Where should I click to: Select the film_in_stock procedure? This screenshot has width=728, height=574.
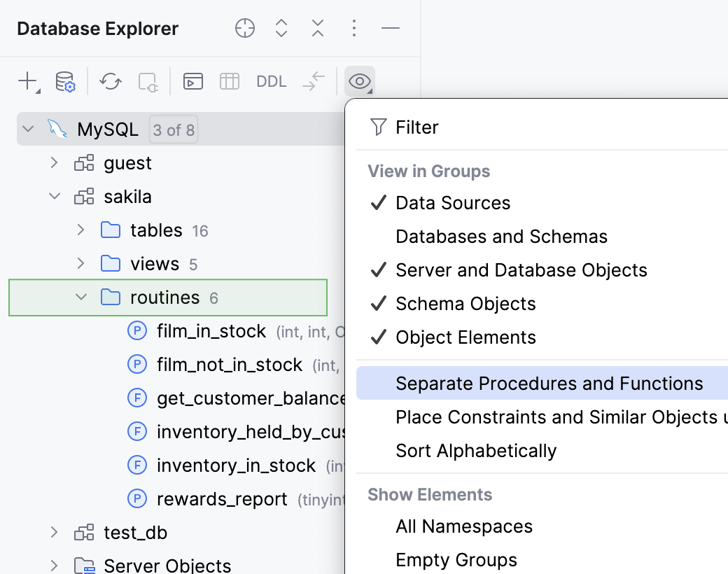click(x=211, y=330)
